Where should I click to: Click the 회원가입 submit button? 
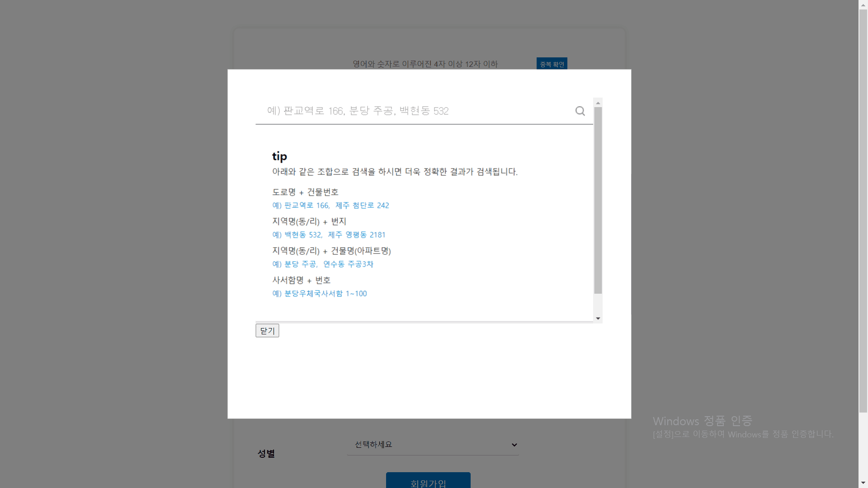[428, 482]
